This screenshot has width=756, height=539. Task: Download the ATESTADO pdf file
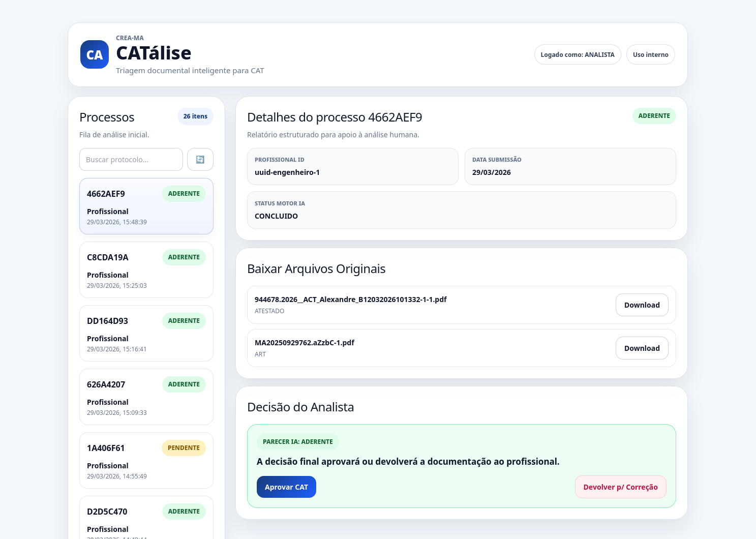click(x=642, y=305)
